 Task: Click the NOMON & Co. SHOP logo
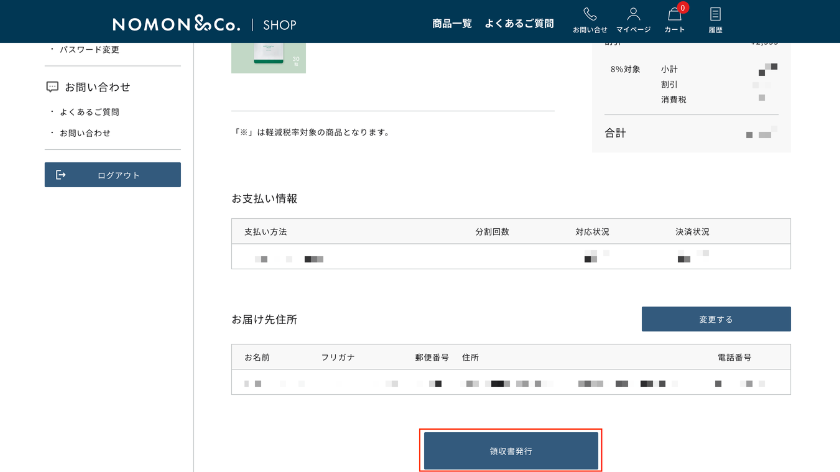[x=204, y=23]
